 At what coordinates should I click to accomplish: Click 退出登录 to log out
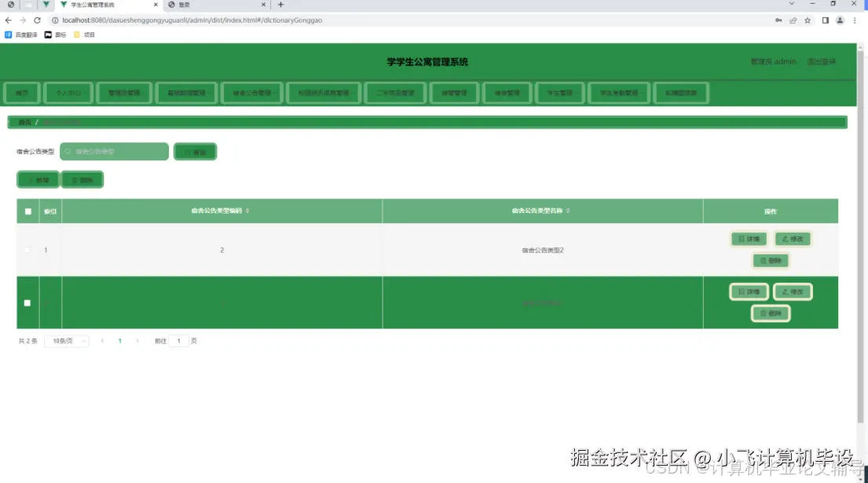tap(822, 61)
